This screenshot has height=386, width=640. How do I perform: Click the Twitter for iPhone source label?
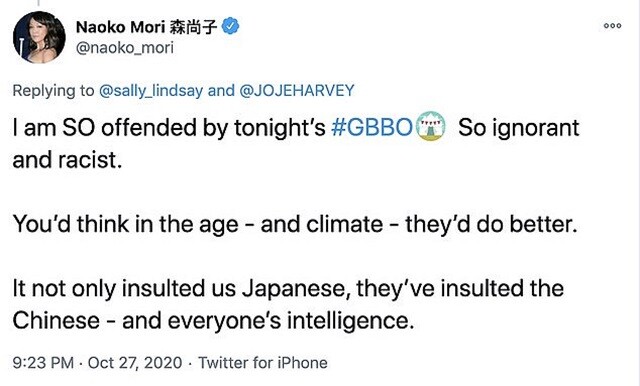click(263, 363)
